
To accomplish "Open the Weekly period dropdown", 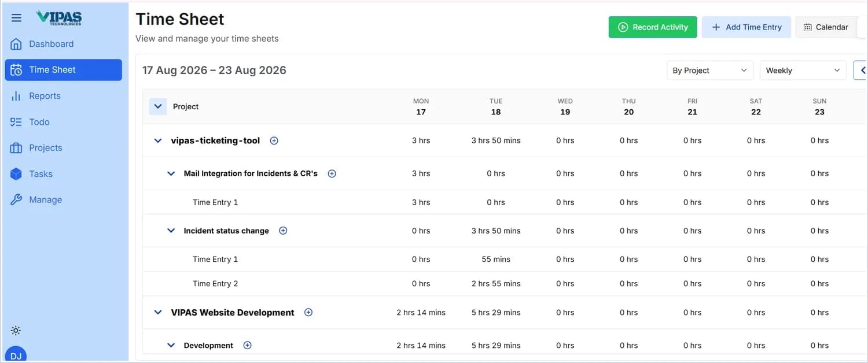I will pyautogui.click(x=803, y=71).
